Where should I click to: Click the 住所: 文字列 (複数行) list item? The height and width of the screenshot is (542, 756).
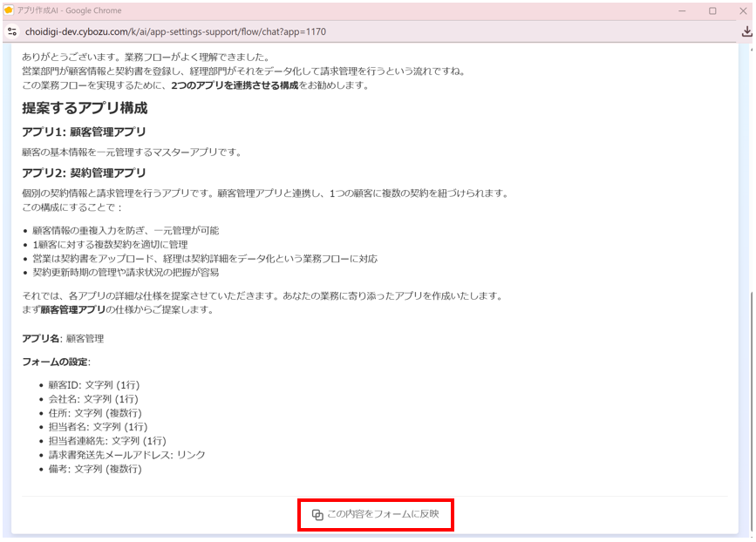[95, 413]
